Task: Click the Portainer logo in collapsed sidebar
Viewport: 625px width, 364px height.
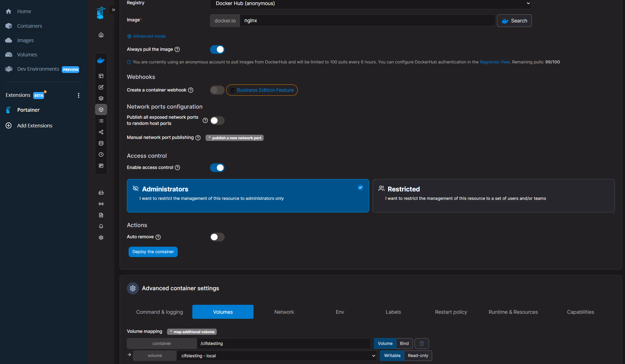Action: coord(101,13)
